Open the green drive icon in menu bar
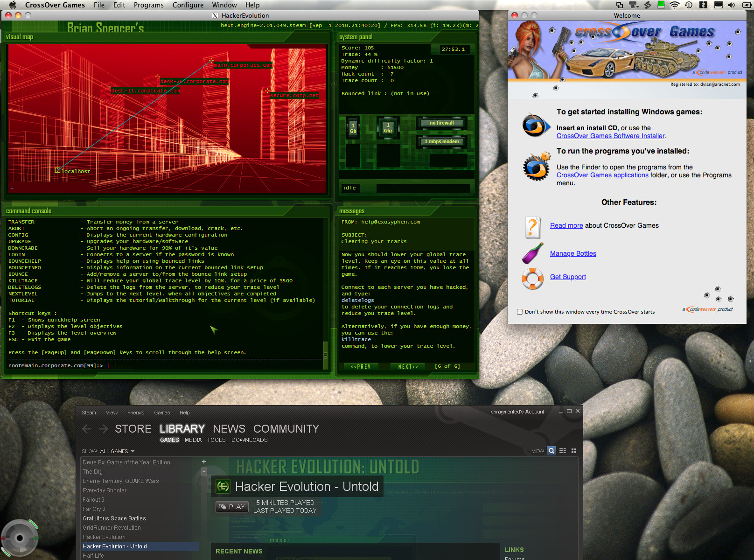 [661, 5]
